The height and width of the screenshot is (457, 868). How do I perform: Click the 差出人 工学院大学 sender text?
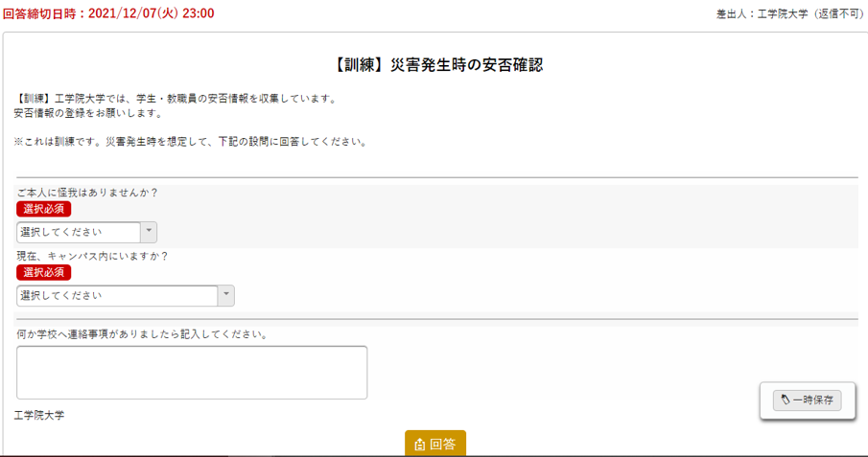click(x=788, y=14)
